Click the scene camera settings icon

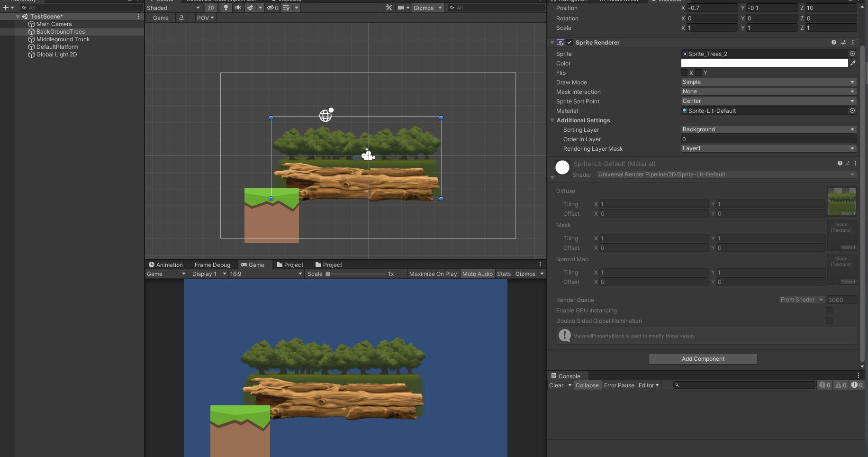(x=401, y=8)
